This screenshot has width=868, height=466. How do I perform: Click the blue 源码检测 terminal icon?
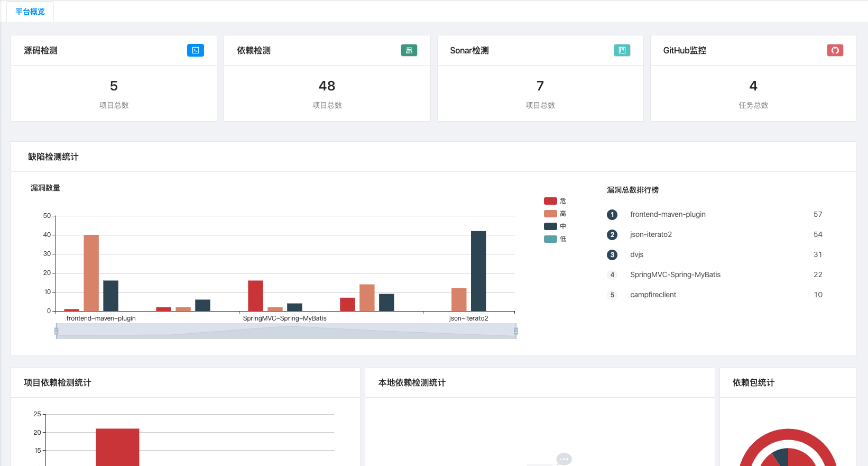click(x=196, y=50)
